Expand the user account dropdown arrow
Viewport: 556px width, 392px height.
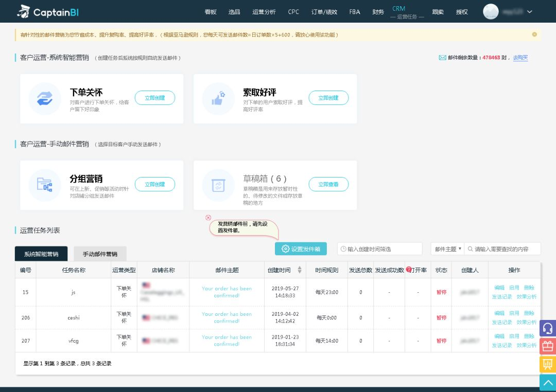(530, 12)
